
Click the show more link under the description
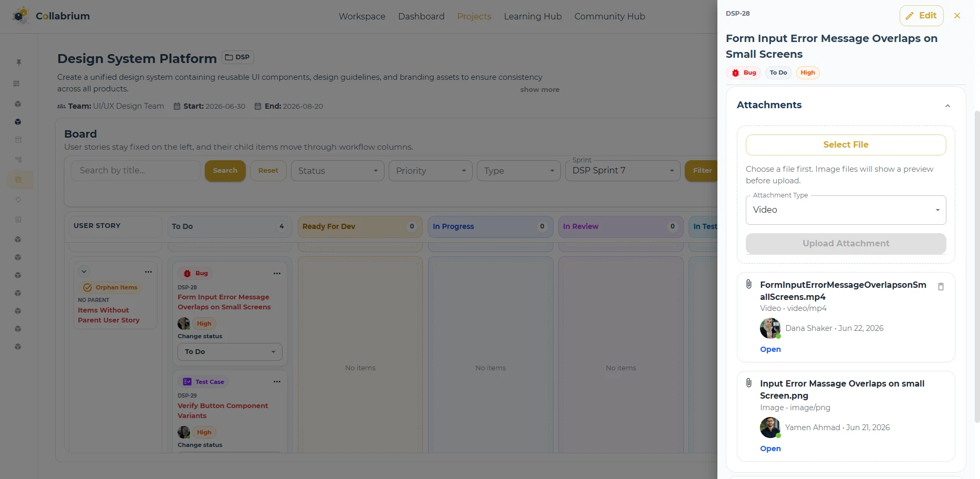coord(539,90)
